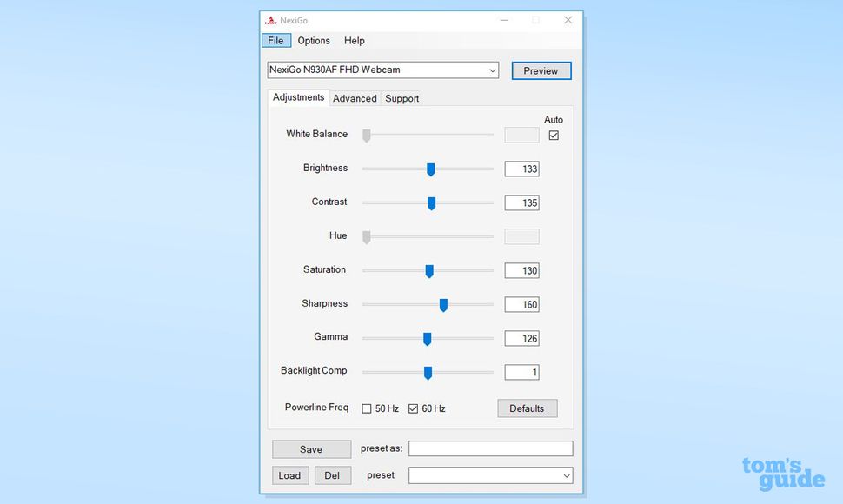Toggle the 60 Hz powerline checkbox
Screen dimensions: 843x504
tap(413, 409)
